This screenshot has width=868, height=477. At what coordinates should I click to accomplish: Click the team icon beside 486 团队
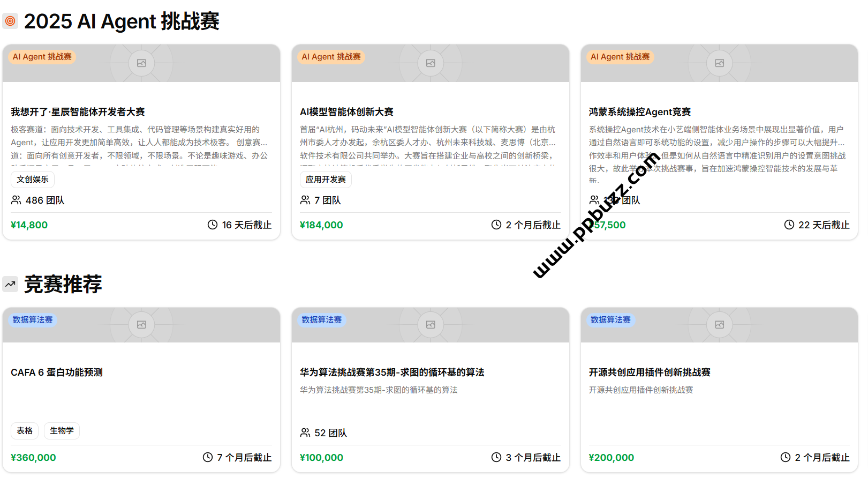16,200
